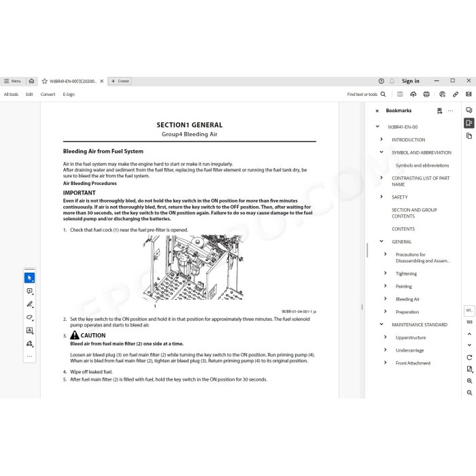Click the Create button
Image resolution: width=476 pixels, height=476 pixels.
(120, 81)
